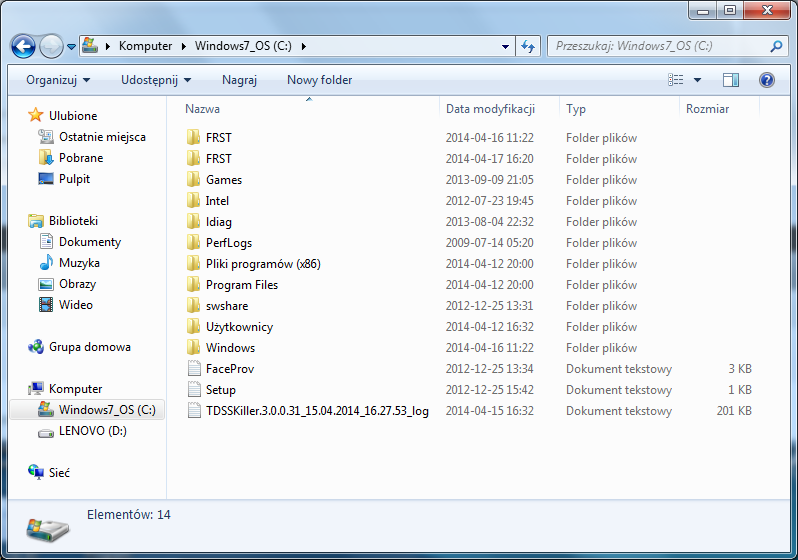Select the Użytkownicy folder icon

click(193, 326)
